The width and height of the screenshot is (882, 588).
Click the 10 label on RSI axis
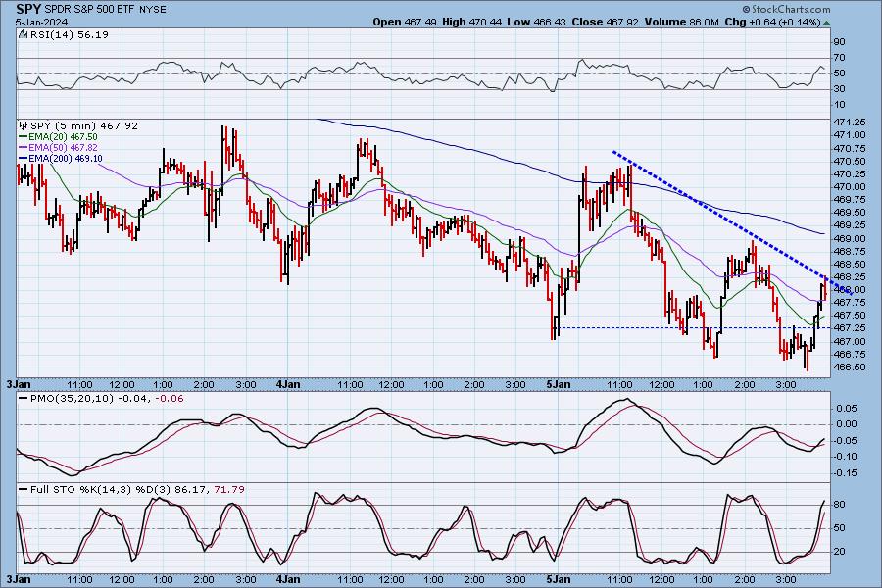[x=839, y=105]
